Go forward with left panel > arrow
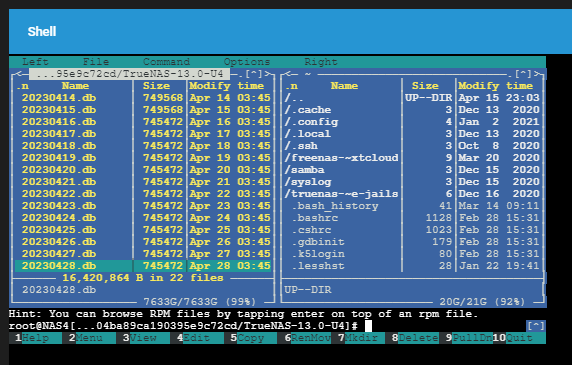The image size is (572, 365). pos(267,74)
